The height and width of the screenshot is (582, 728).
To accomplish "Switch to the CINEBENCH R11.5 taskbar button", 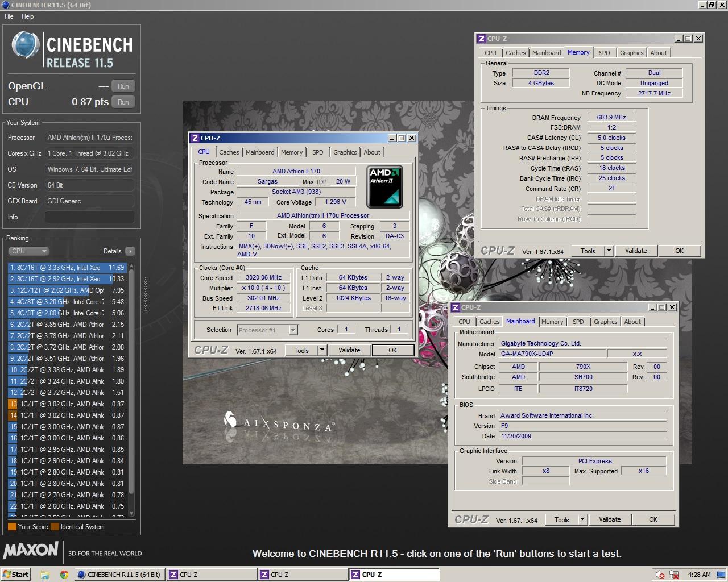I will pyautogui.click(x=119, y=575).
